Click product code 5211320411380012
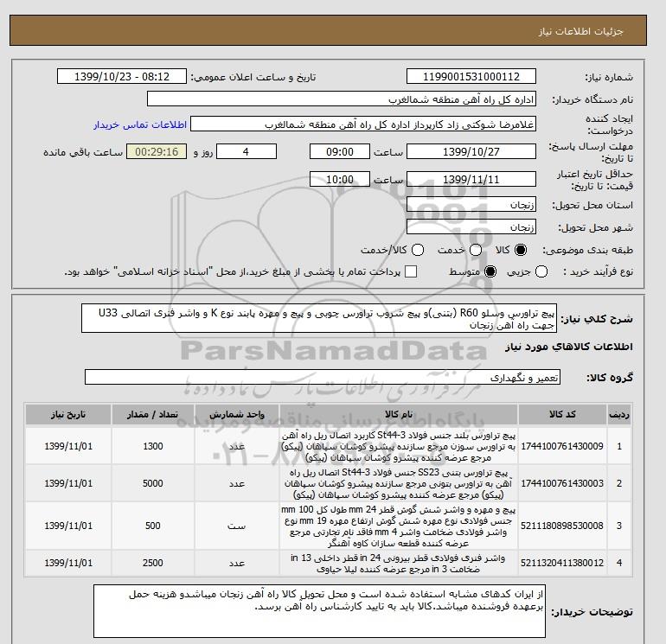Viewport: 666px width, 644px height. tap(562, 563)
